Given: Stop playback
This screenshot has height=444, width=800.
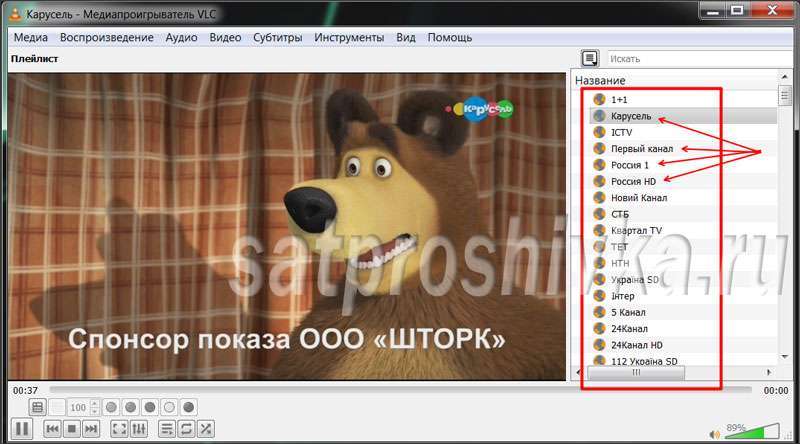Looking at the screenshot, I should click(72, 429).
